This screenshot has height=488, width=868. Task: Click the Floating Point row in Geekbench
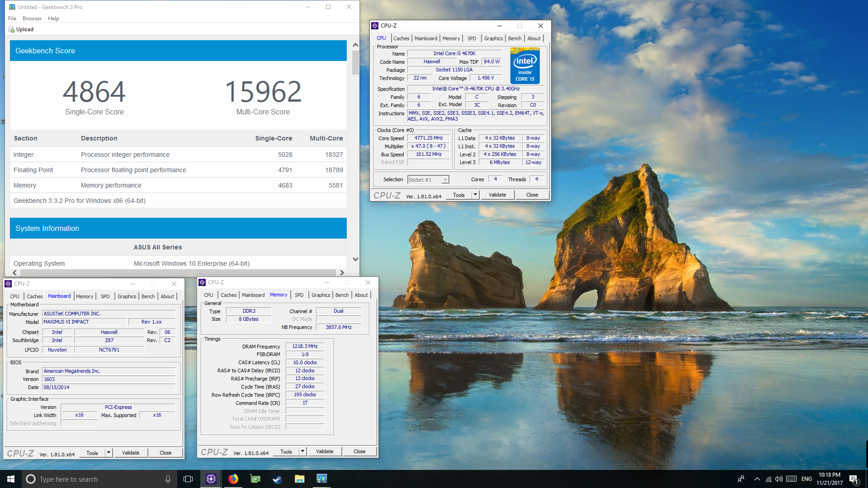(178, 170)
